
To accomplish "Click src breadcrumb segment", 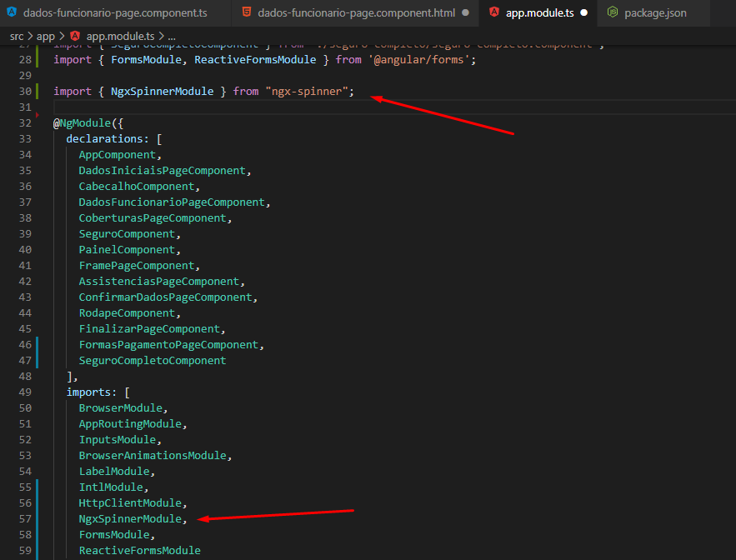I will [17, 36].
